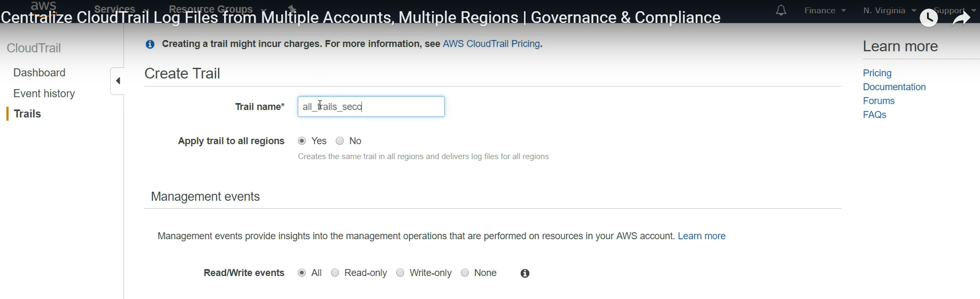Open the N. Virginia region dropdown

890,10
